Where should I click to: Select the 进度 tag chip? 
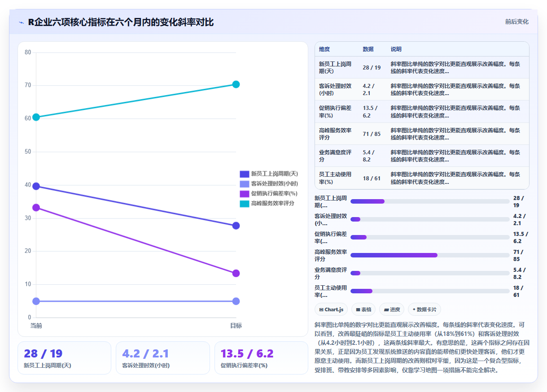tap(392, 309)
